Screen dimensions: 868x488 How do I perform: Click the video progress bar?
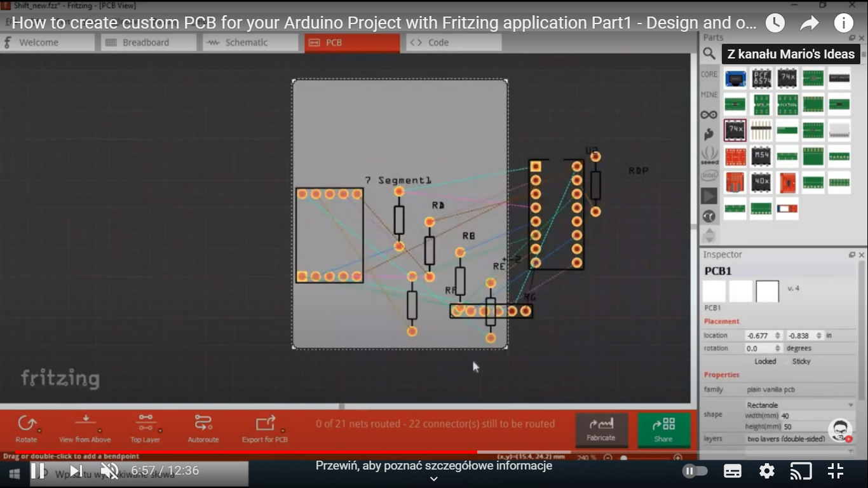click(434, 452)
